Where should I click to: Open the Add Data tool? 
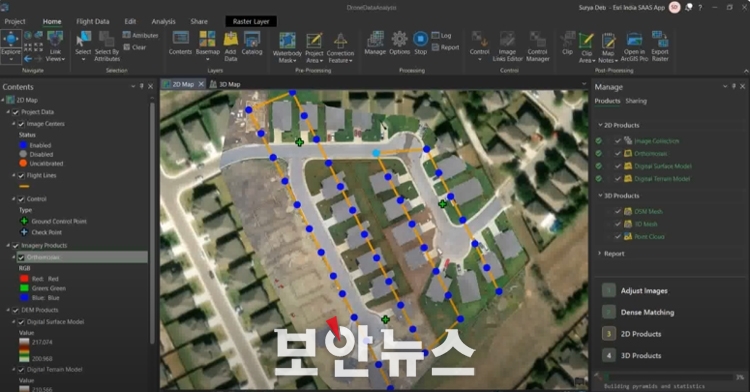(231, 46)
